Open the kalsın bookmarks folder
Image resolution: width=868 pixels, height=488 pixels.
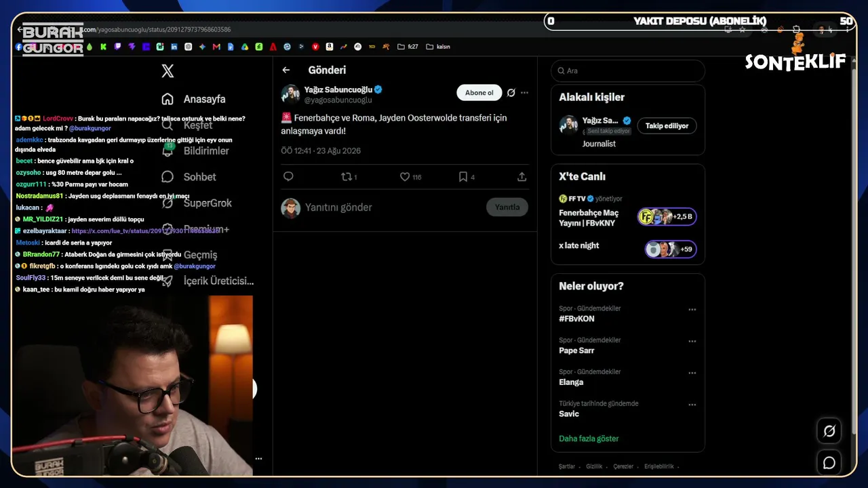pos(438,47)
